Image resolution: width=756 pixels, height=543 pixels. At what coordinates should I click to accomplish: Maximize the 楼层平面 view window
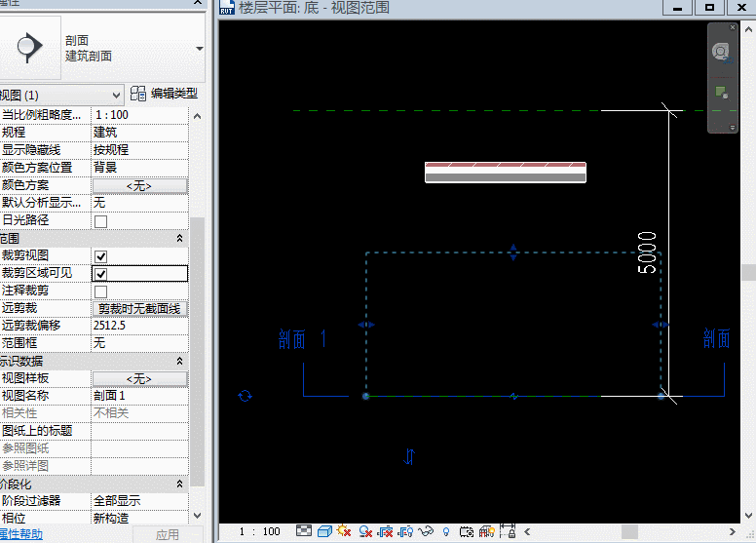click(709, 7)
